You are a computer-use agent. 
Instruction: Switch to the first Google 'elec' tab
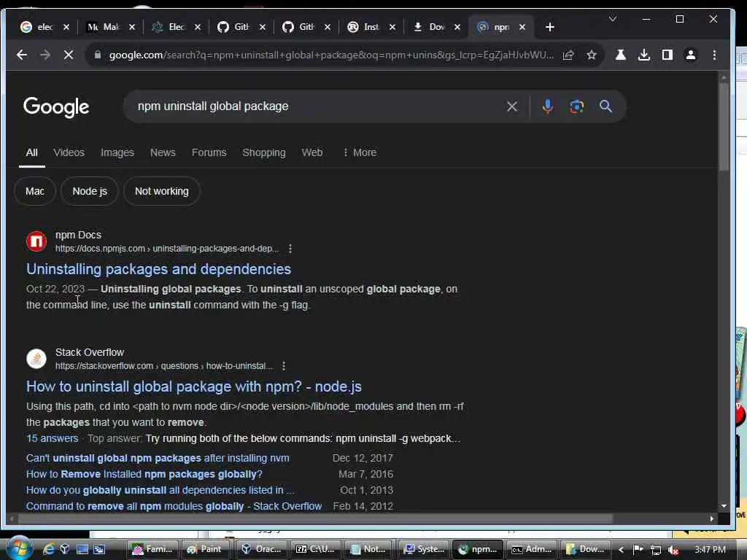click(x=36, y=27)
